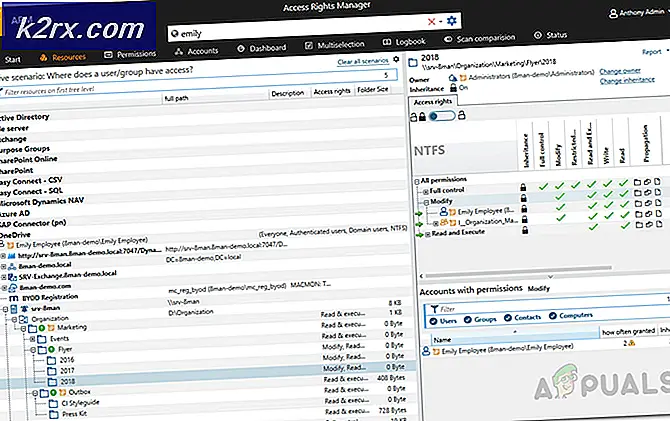Click the lock icon next to Inheritance On
Image resolution: width=670 pixels, height=421 pixels.
pos(453,88)
